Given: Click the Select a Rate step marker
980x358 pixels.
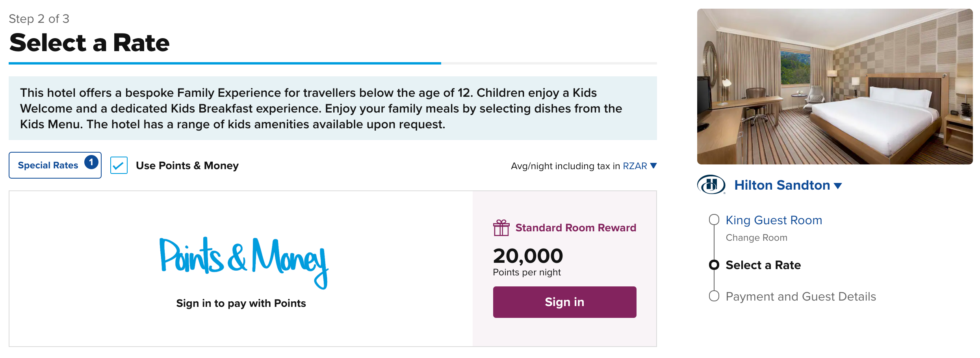Looking at the screenshot, I should (x=714, y=265).
